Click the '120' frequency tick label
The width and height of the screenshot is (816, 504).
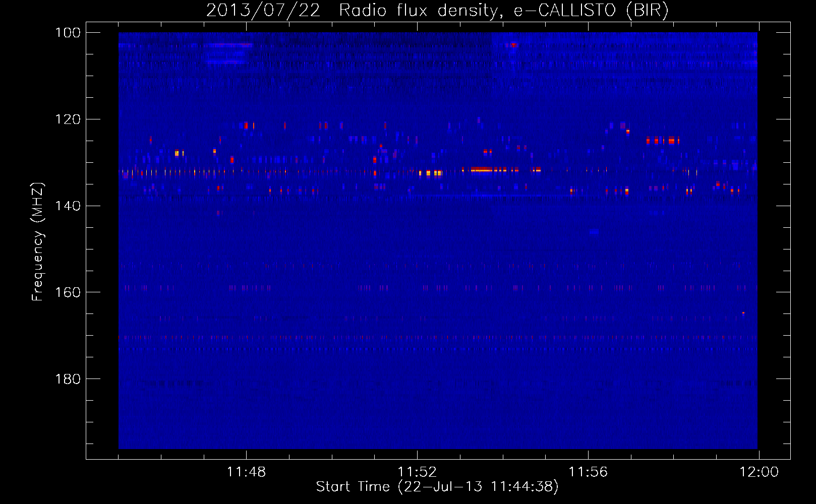[x=68, y=119]
